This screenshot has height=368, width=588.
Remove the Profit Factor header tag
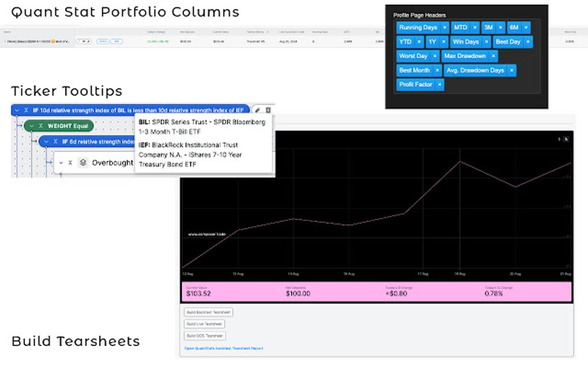coord(440,84)
